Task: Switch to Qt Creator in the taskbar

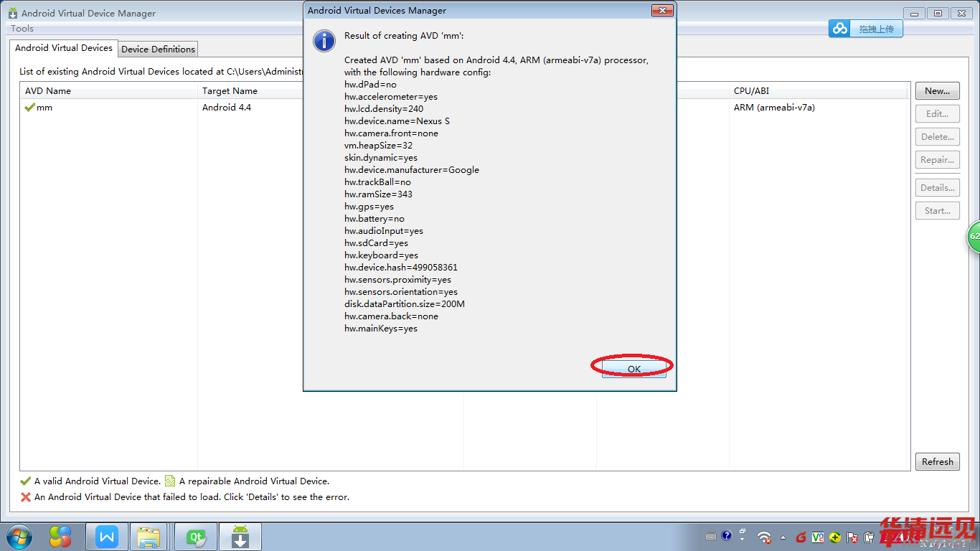Action: tap(195, 537)
